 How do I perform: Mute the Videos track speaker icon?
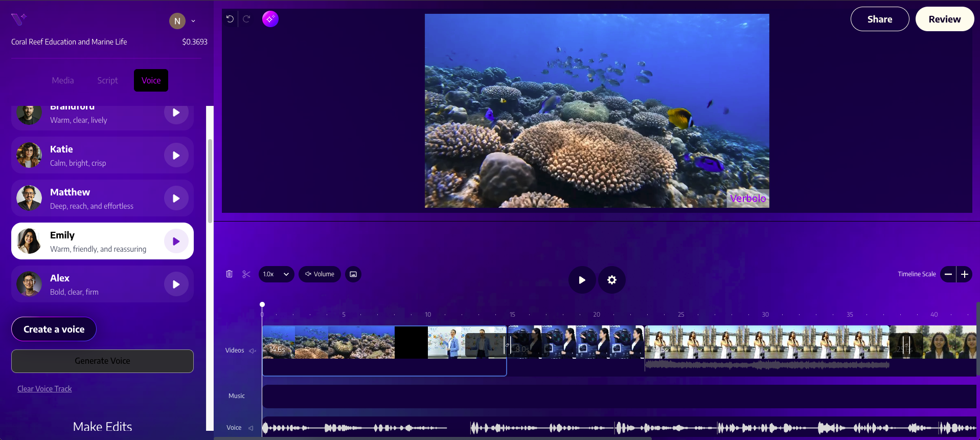tap(252, 350)
